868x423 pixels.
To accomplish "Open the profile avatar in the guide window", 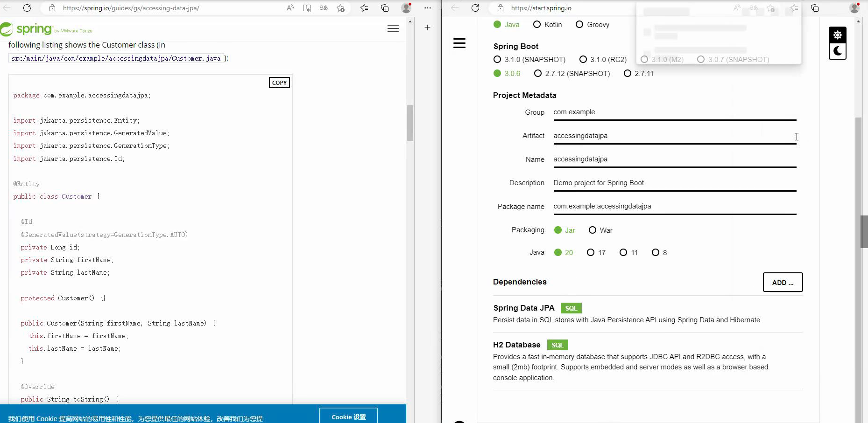I will pyautogui.click(x=406, y=8).
